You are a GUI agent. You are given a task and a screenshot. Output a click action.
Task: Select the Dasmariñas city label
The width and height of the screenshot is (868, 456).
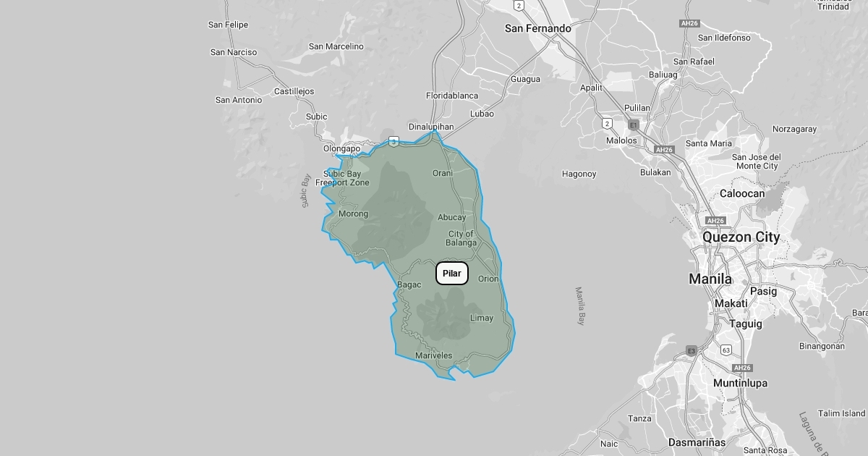tap(697, 442)
